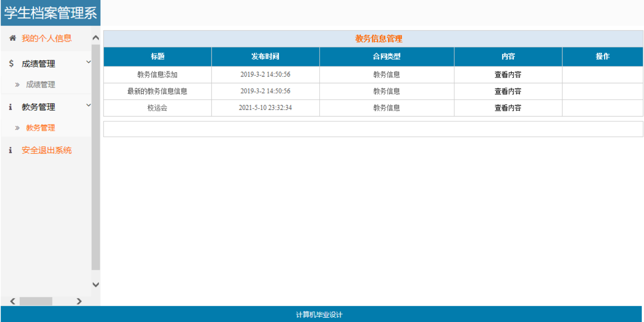Click the 2021-5-10 23:32:34 timestamp
This screenshot has height=322, width=644.
(265, 108)
